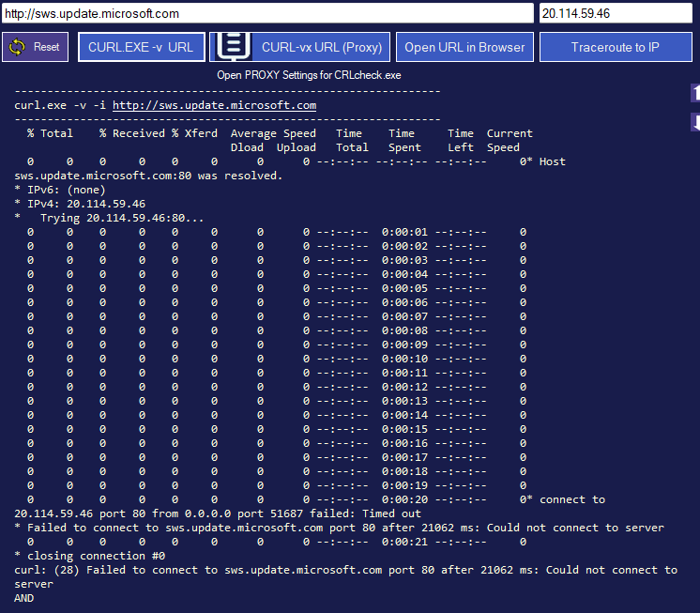Image resolution: width=700 pixels, height=613 pixels.
Task: Click the down arrow at the right edge
Action: (695, 122)
